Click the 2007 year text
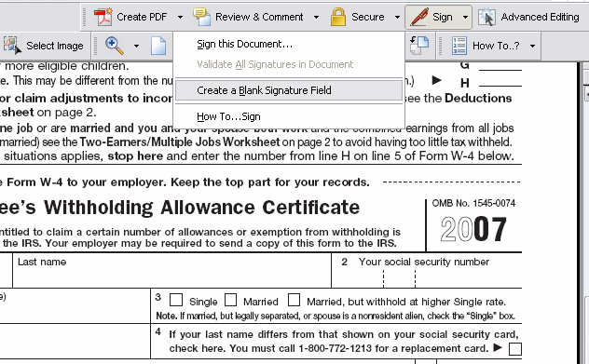This screenshot has width=589, height=364. pyautogui.click(x=473, y=229)
